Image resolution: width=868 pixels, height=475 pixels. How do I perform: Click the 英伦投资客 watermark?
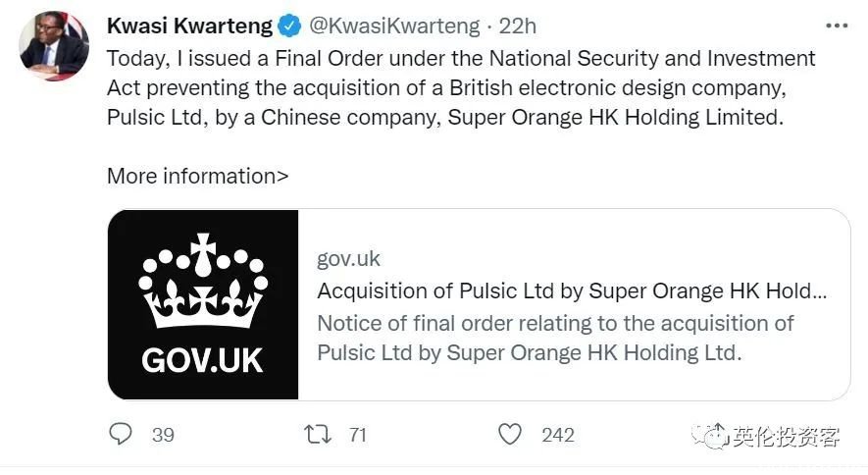(x=786, y=437)
